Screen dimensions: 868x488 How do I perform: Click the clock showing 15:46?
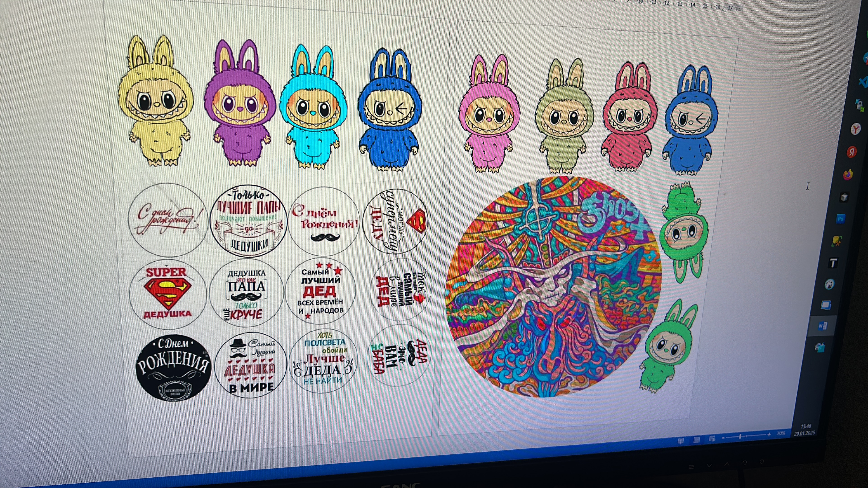[x=806, y=426]
